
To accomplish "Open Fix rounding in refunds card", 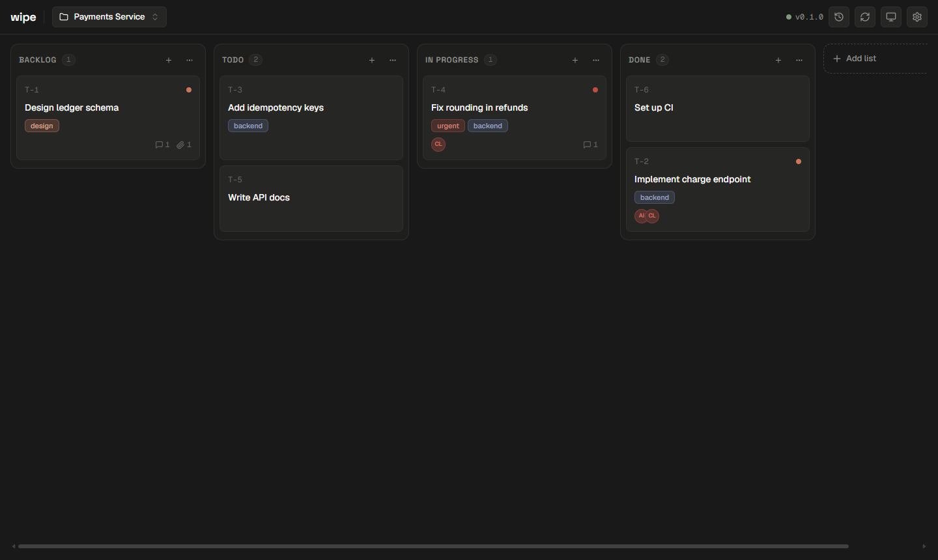I will pyautogui.click(x=515, y=118).
